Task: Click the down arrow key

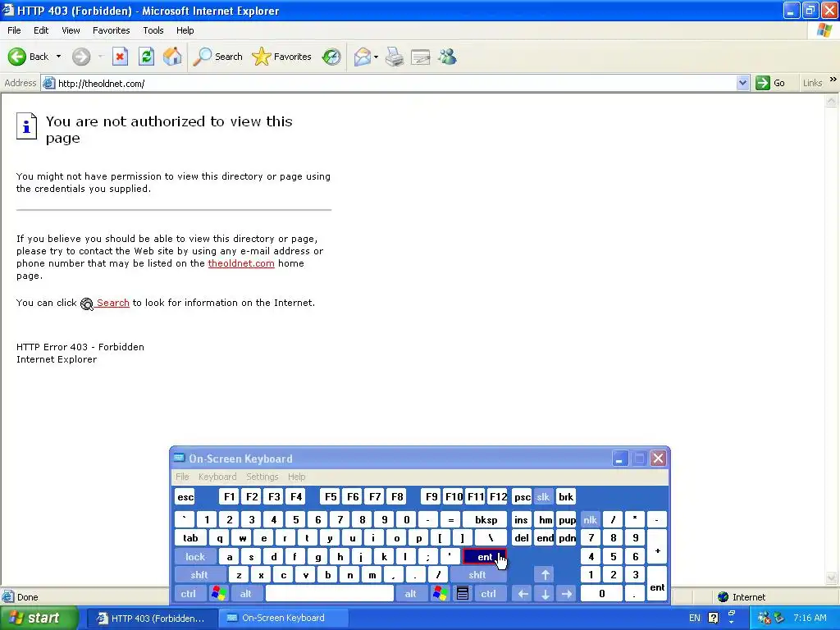Action: [x=545, y=594]
